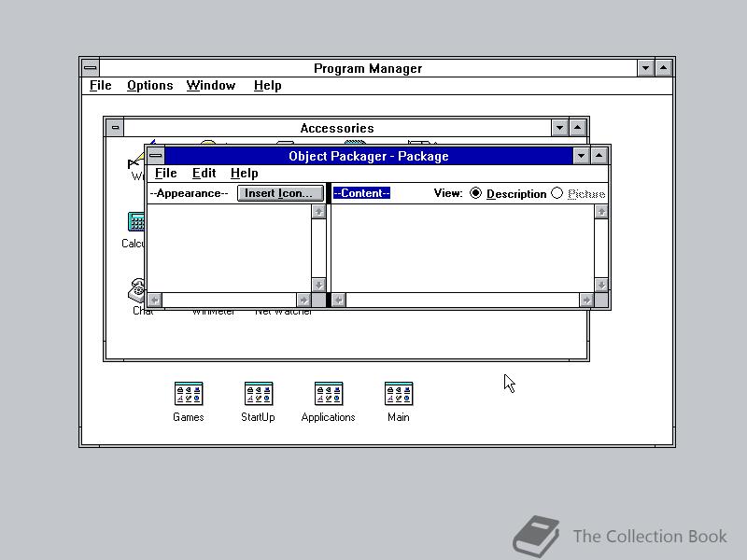Open the Accessories window control menu
The width and height of the screenshot is (747, 560).
tap(115, 127)
